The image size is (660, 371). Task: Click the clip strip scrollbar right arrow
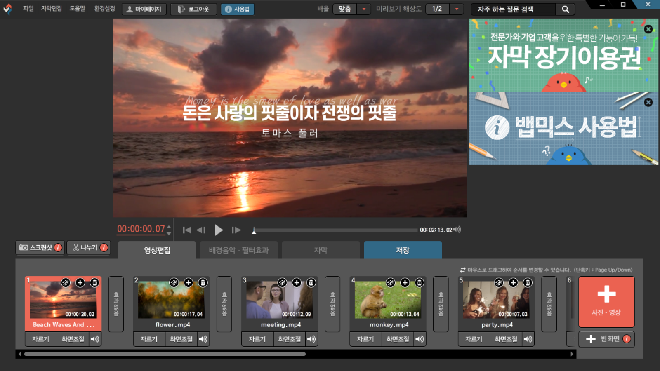point(572,354)
